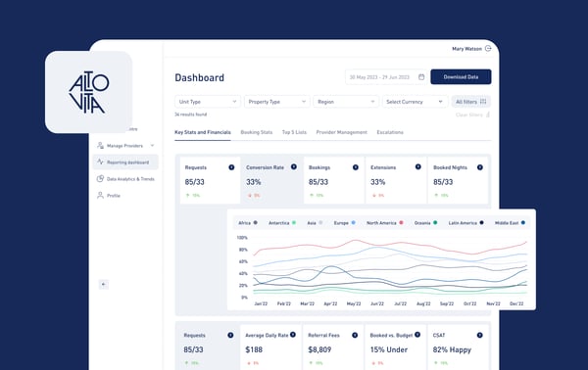588x370 pixels.
Task: Collapse sidebar with the left arrow icon
Action: [104, 284]
